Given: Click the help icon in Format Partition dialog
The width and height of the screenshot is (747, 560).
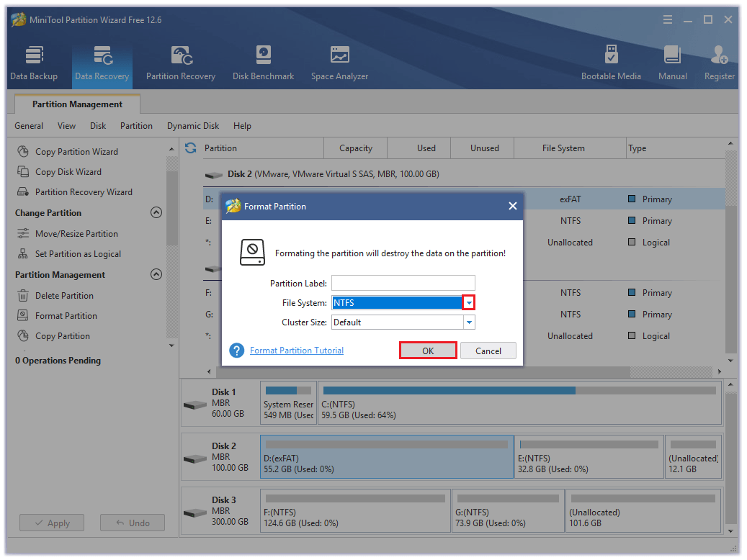Looking at the screenshot, I should 236,351.
